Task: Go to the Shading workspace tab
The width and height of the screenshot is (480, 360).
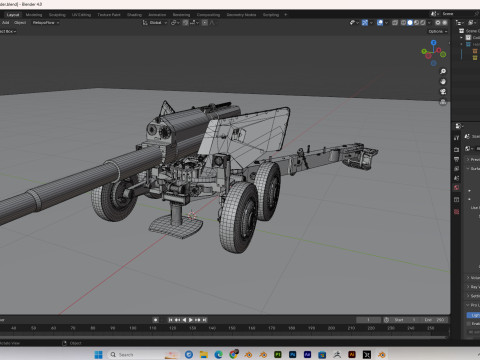Action: 134,15
